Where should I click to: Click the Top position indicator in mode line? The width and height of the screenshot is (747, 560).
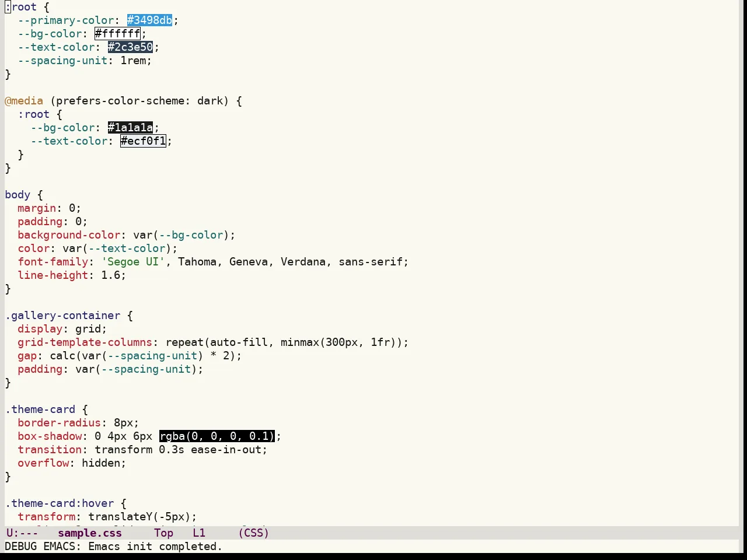[x=163, y=533]
